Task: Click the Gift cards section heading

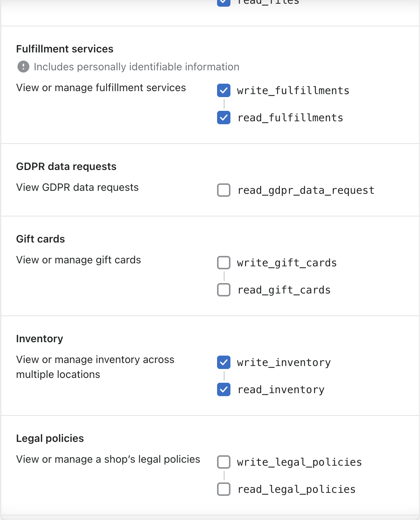Action: coord(41,239)
